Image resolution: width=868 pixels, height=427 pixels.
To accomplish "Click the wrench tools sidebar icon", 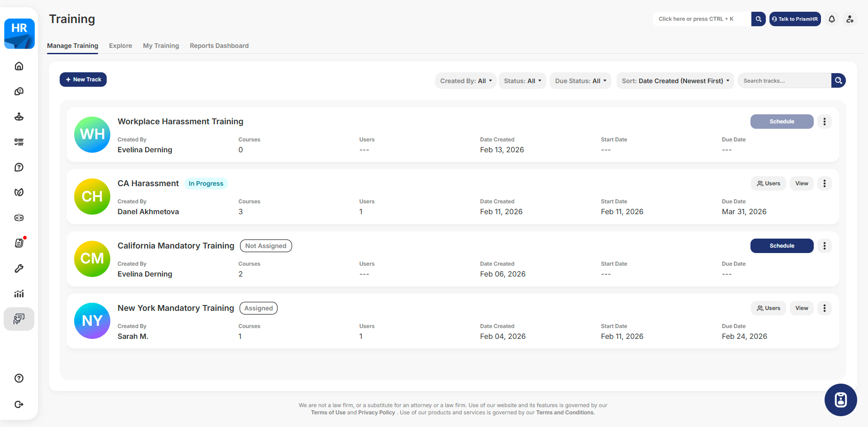I will tap(19, 268).
